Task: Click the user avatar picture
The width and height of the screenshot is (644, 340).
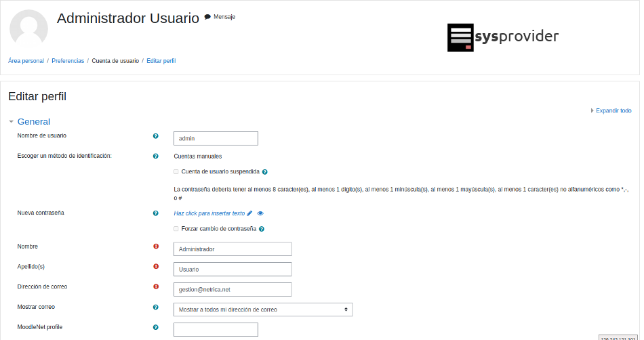Action: 28,28
